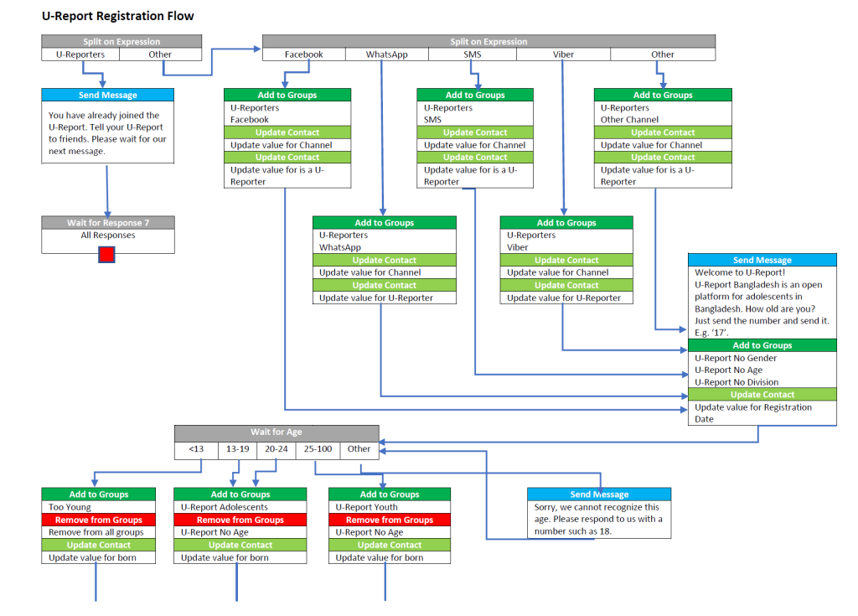Click the "U-Report Adolescents" group entry

point(225,507)
